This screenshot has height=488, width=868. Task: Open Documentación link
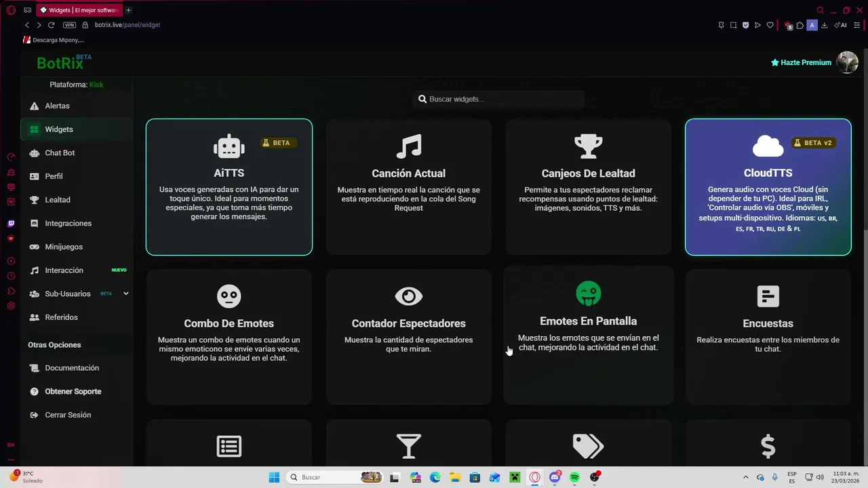point(77,368)
